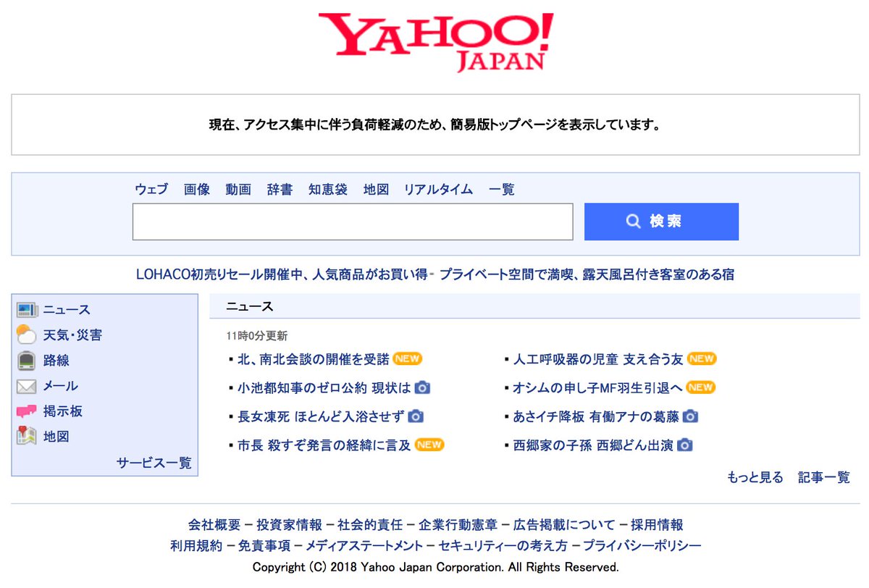Open the 知恵袋 search tab
The height and width of the screenshot is (588, 869).
(328, 190)
